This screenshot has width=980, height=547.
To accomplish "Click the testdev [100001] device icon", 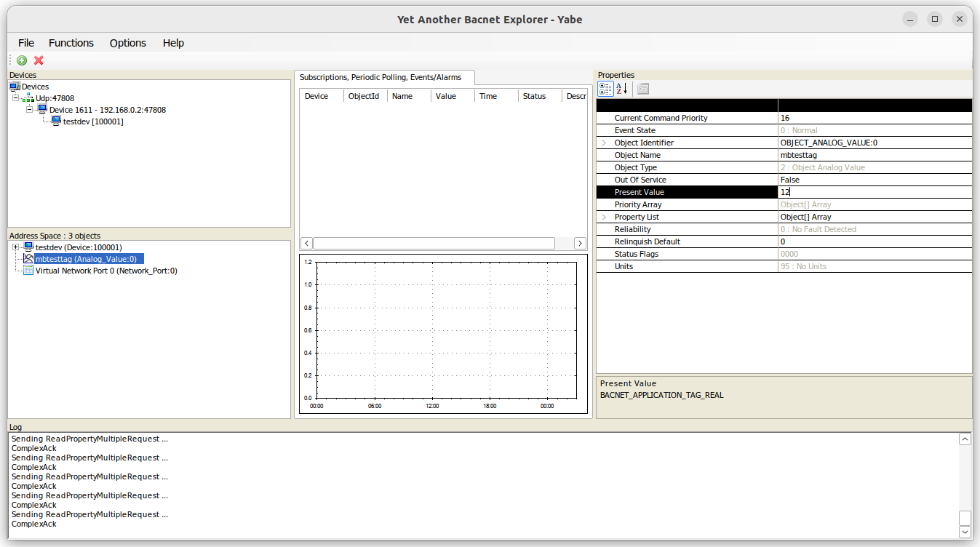I will 56,121.
